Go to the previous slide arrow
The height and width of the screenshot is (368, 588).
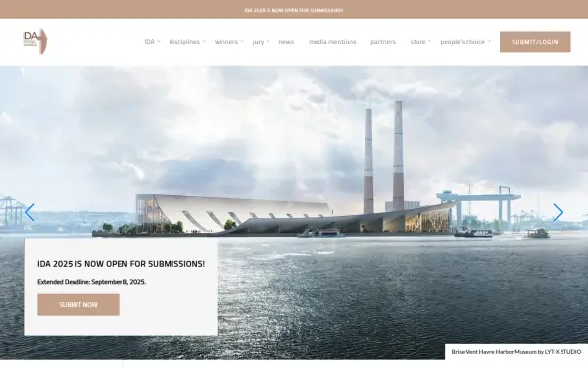click(30, 213)
